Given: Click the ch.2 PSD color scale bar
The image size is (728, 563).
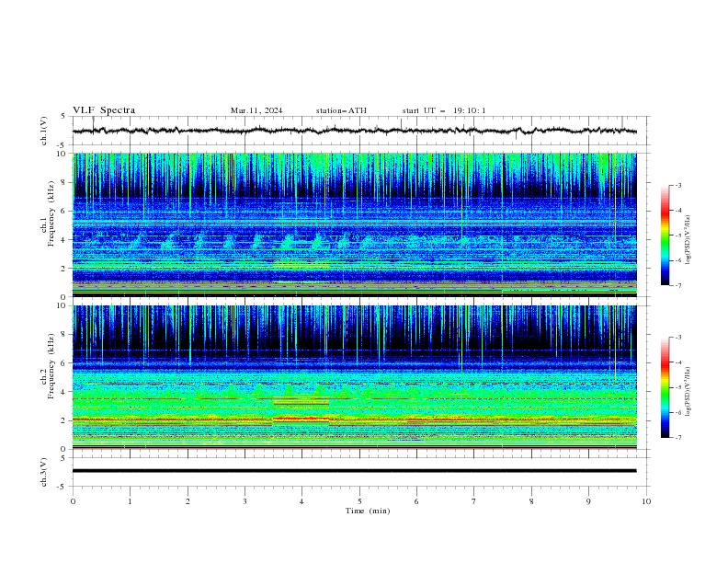Looking at the screenshot, I should 665,387.
